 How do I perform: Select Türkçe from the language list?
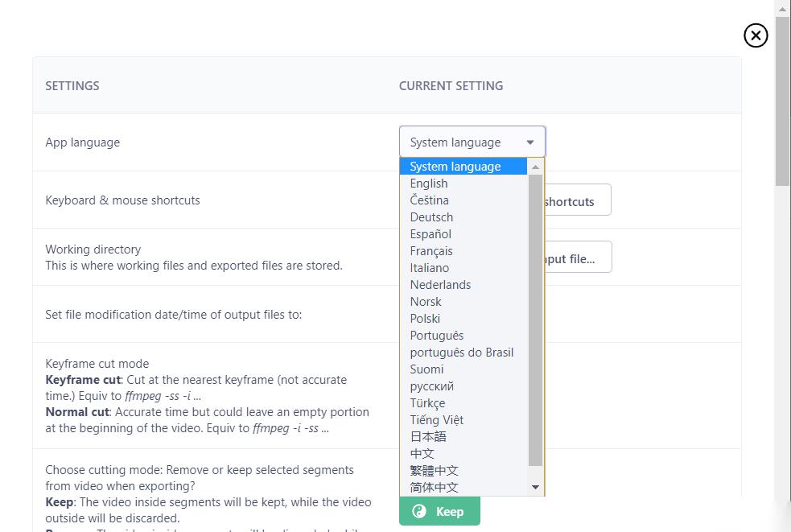coord(463,402)
